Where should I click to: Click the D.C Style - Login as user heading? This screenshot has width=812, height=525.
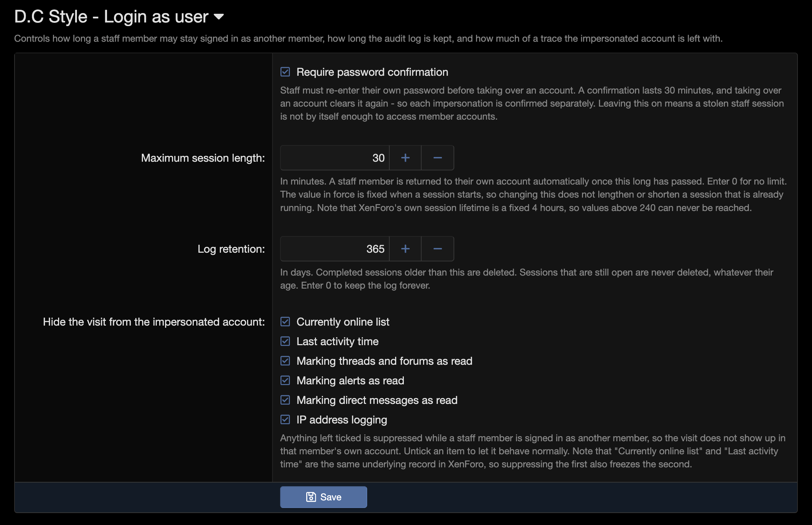pos(111,17)
